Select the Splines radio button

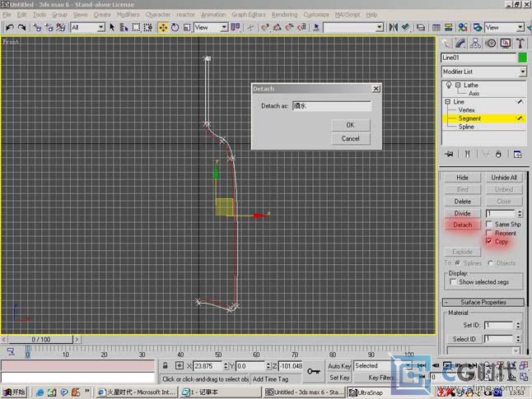(457, 263)
